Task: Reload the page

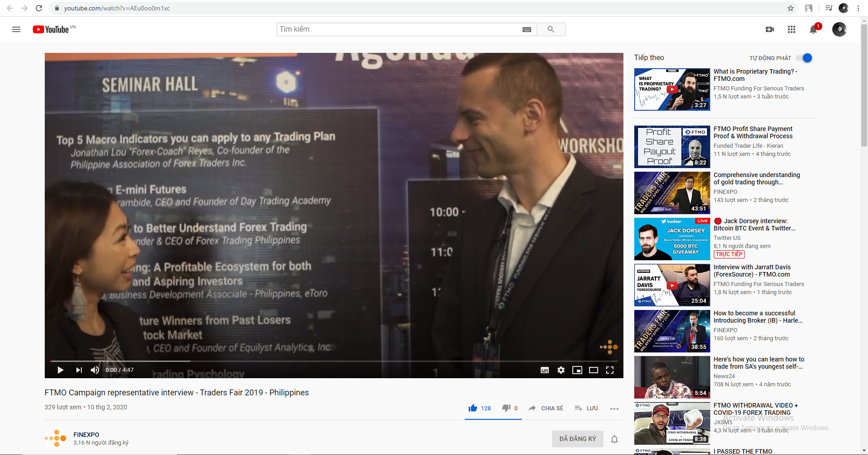Action: (39, 8)
